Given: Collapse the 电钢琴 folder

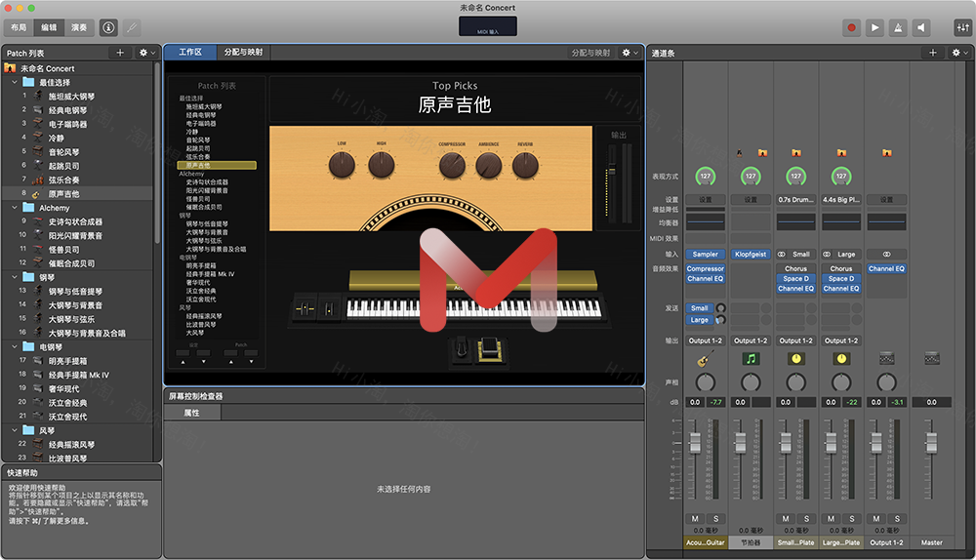Looking at the screenshot, I should click(x=15, y=346).
